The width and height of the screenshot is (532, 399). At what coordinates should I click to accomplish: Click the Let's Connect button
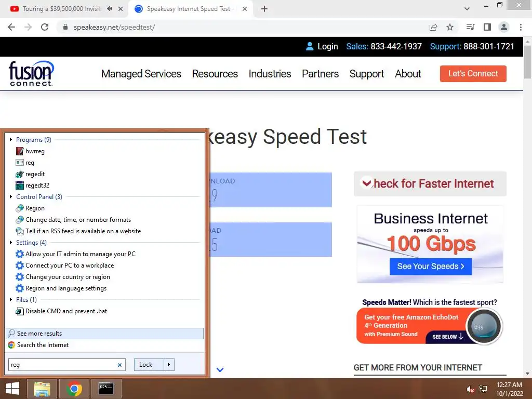473,74
